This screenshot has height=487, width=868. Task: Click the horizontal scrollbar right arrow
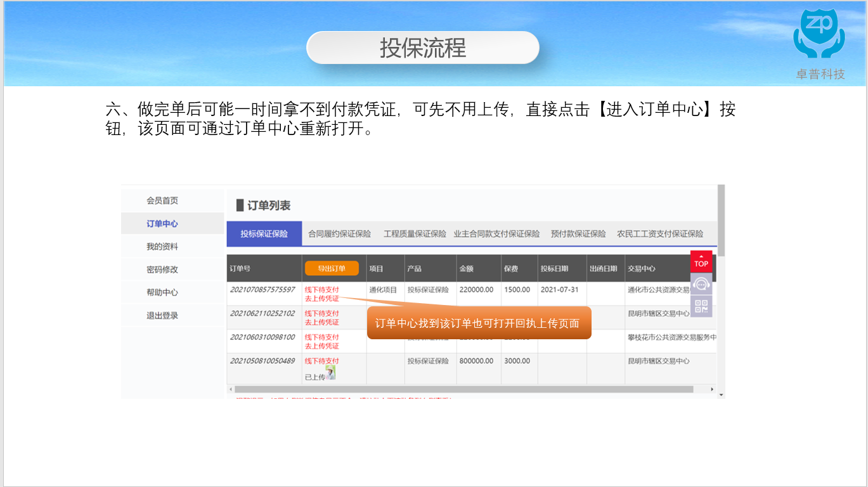click(712, 389)
